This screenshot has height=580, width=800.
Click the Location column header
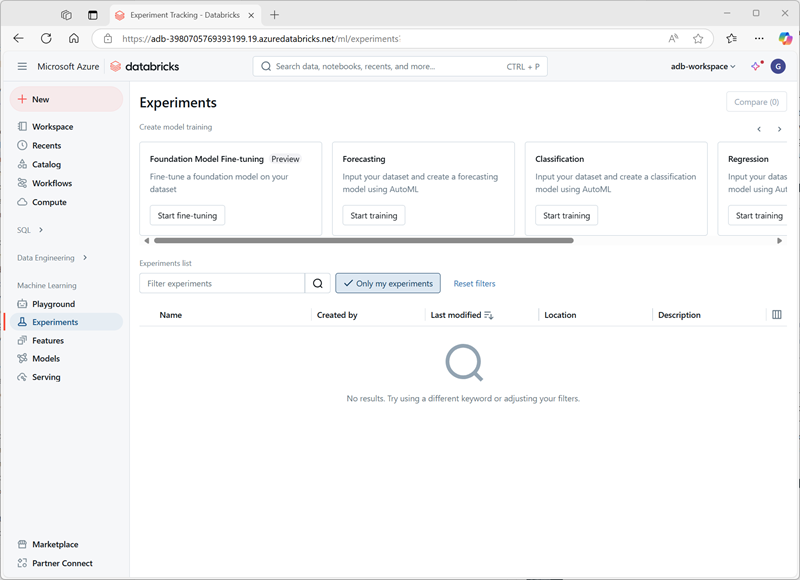560,315
